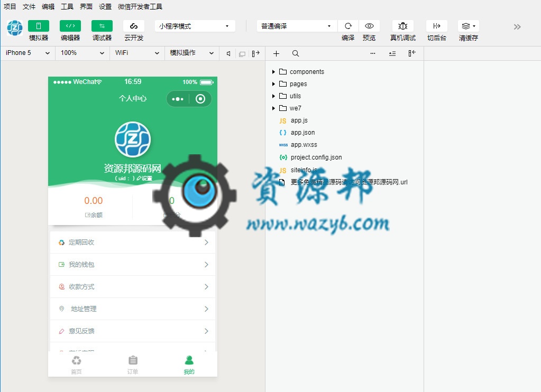Open the 项目 menu

(x=10, y=6)
